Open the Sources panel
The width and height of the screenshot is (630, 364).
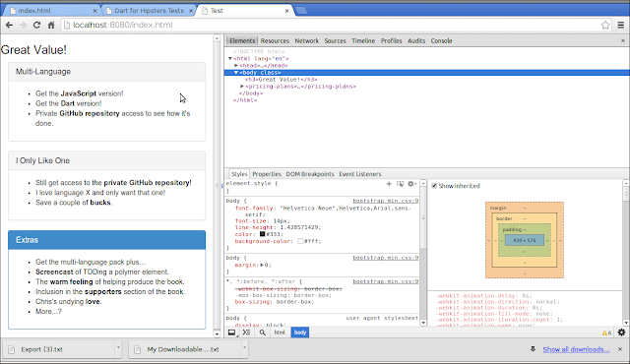335,41
